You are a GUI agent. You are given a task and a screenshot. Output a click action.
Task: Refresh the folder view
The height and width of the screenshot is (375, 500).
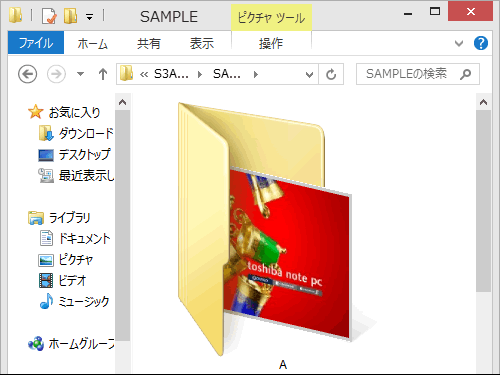pos(331,74)
